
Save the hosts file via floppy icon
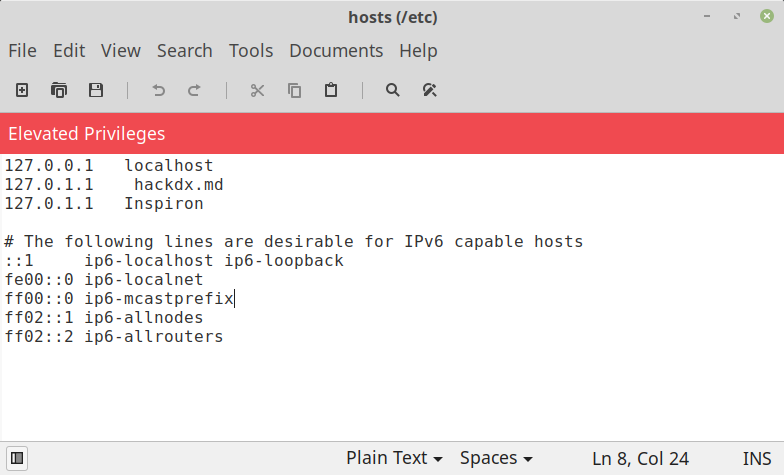tap(96, 90)
